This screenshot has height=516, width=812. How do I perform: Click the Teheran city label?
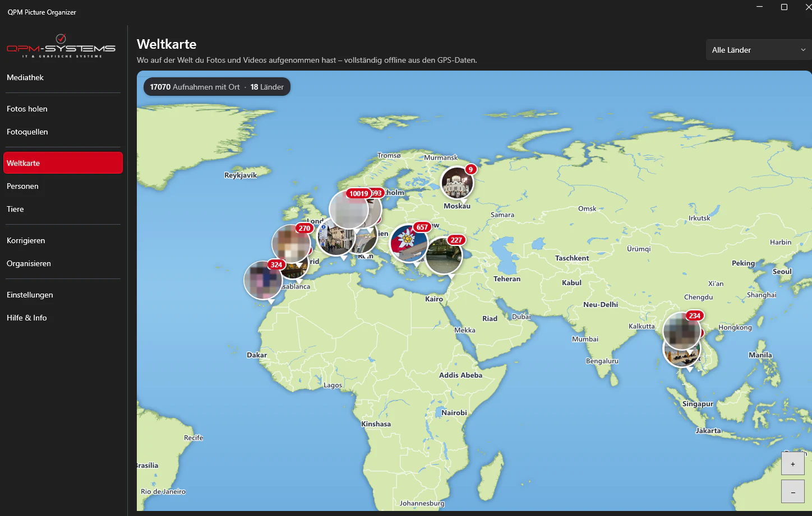click(x=507, y=278)
